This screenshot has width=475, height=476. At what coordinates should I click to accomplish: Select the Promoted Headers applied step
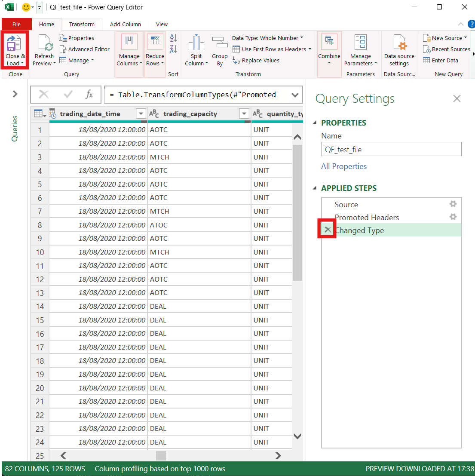click(x=391, y=217)
